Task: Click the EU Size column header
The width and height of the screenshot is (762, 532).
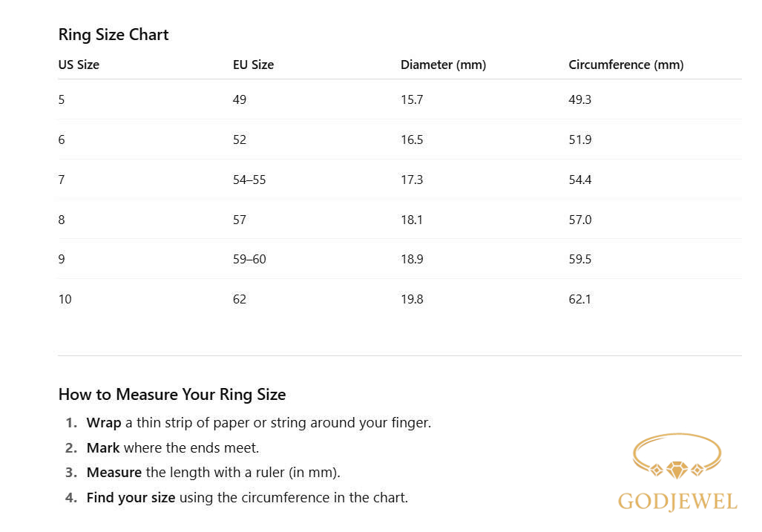Action: click(253, 65)
